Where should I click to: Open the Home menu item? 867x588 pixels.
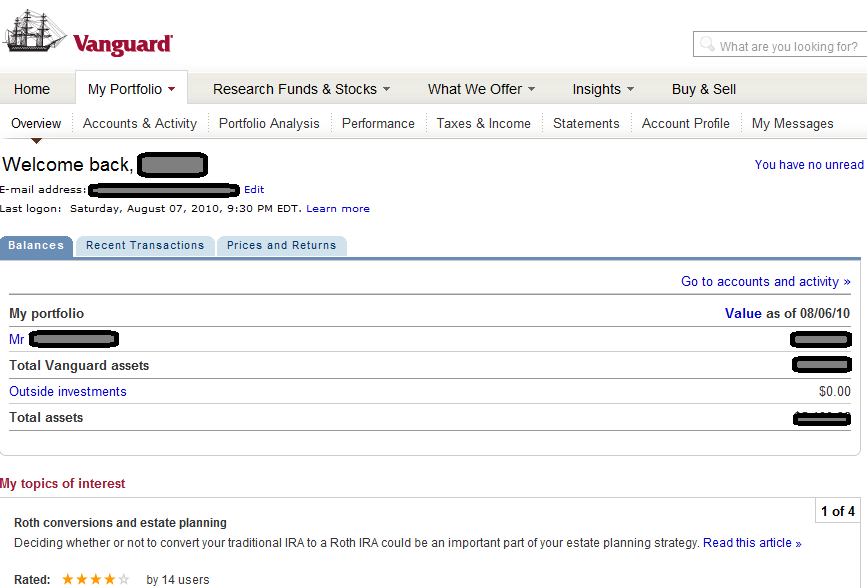[32, 89]
